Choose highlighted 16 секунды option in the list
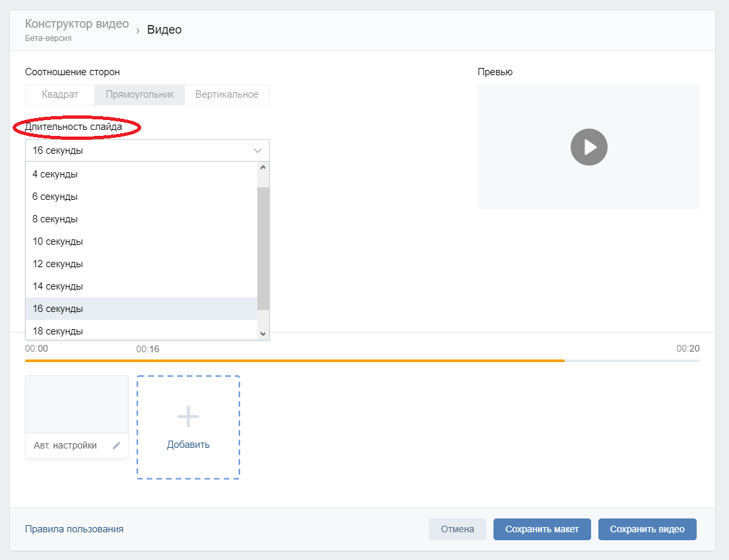The height and width of the screenshot is (560, 729). (x=141, y=309)
